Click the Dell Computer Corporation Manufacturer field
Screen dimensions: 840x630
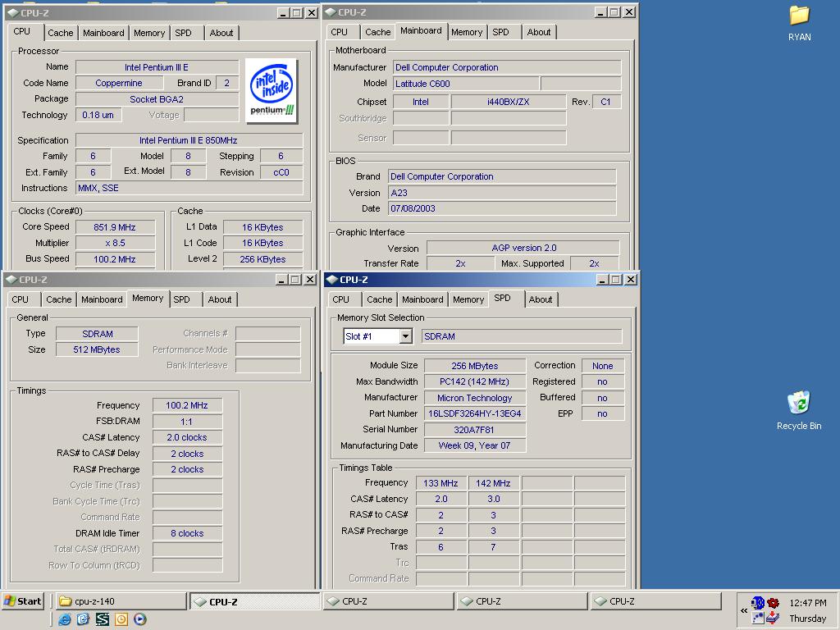pos(507,67)
